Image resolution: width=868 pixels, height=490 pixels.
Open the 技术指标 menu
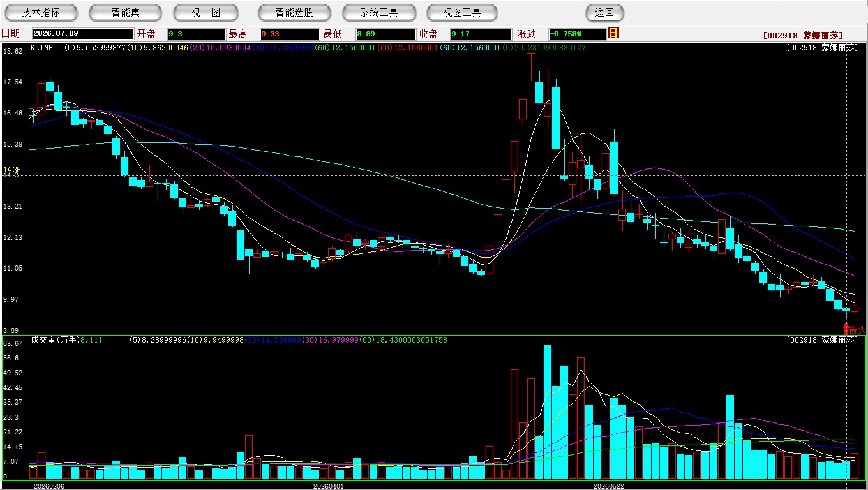41,12
